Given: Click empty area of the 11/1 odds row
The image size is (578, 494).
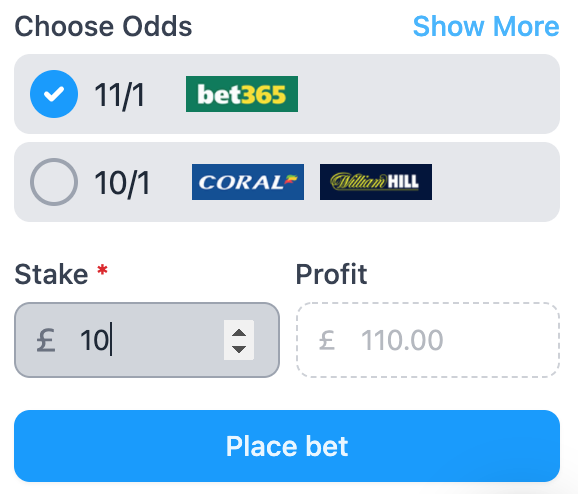Looking at the screenshot, I should point(428,94).
